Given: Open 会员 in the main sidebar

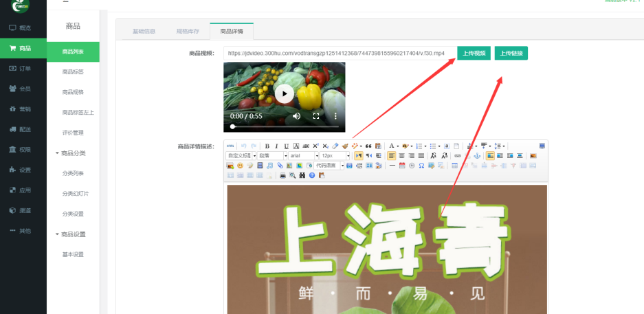Looking at the screenshot, I should coord(23,89).
